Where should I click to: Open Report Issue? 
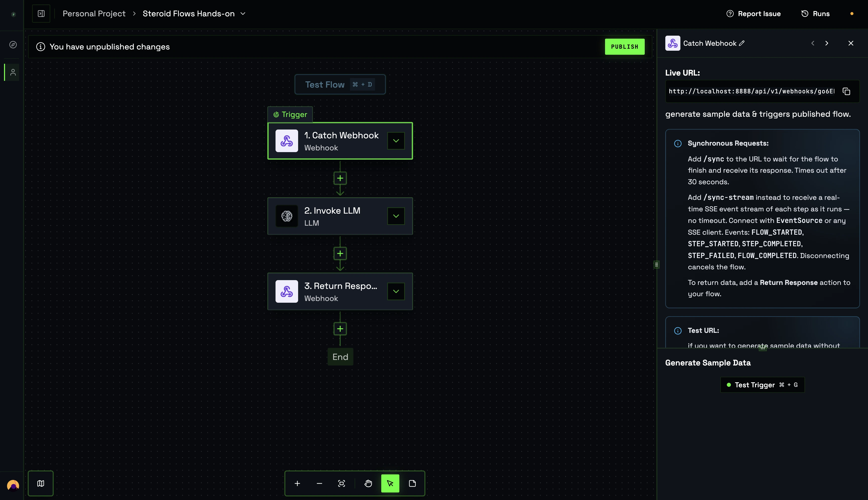(753, 14)
